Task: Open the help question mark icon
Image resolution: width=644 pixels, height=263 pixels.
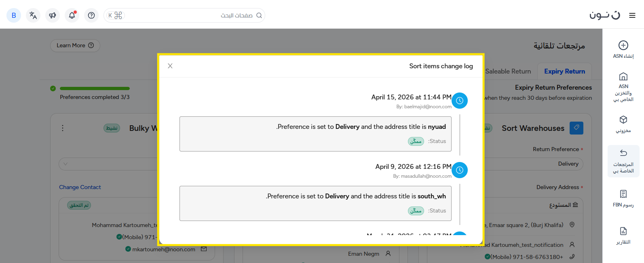Action: (x=91, y=15)
